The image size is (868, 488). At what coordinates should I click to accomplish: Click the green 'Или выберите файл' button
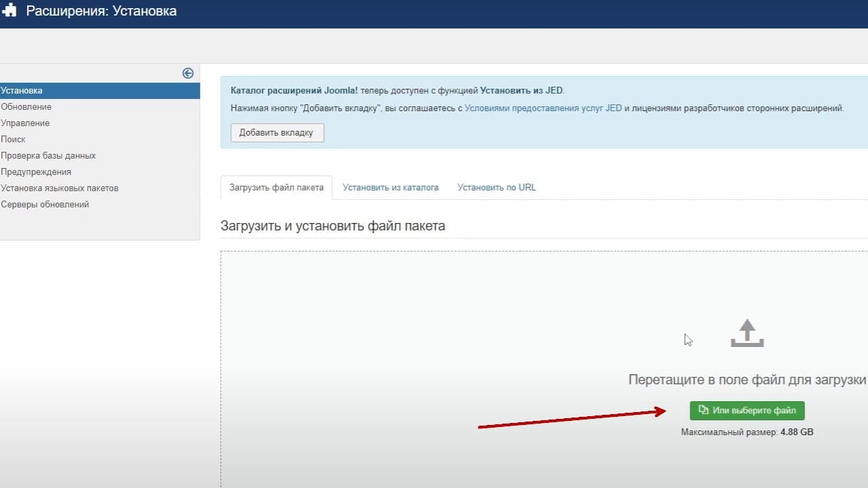[747, 410]
